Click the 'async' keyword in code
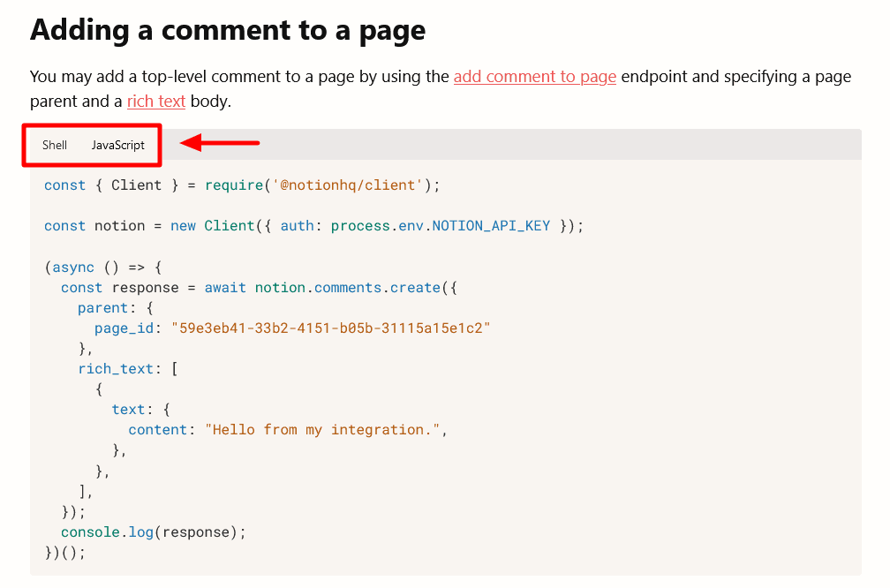This screenshot has width=890, height=588. [x=73, y=268]
